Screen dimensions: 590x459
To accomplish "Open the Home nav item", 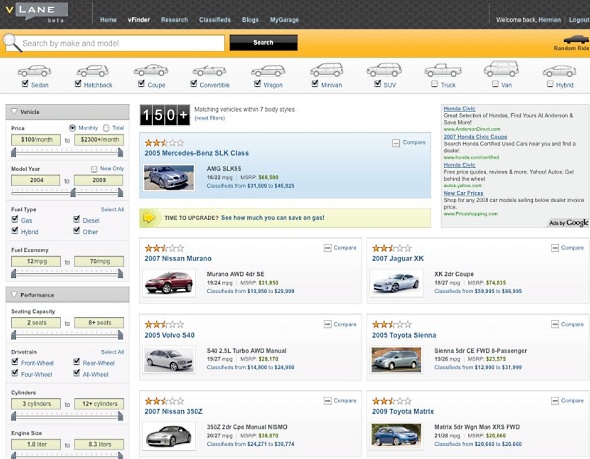I will (x=108, y=20).
